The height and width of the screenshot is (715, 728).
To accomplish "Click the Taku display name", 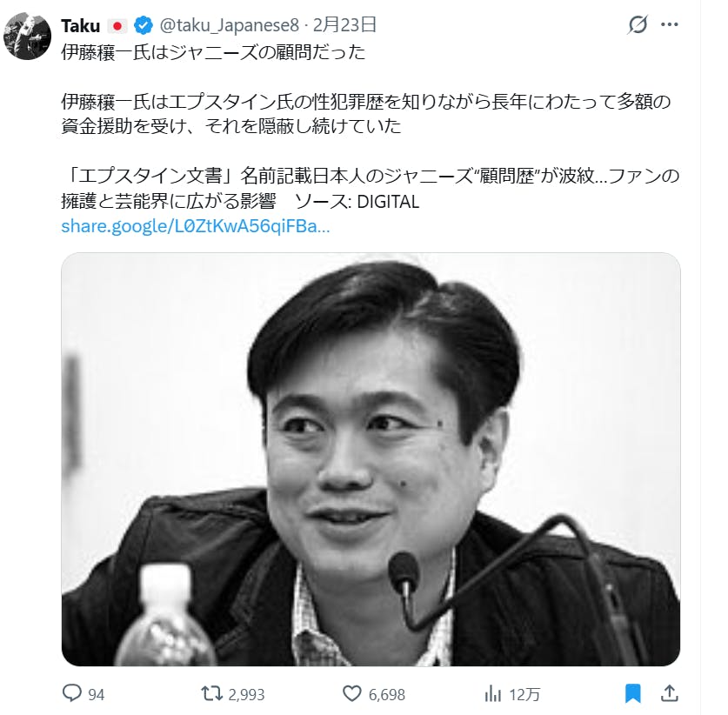I will (x=80, y=25).
